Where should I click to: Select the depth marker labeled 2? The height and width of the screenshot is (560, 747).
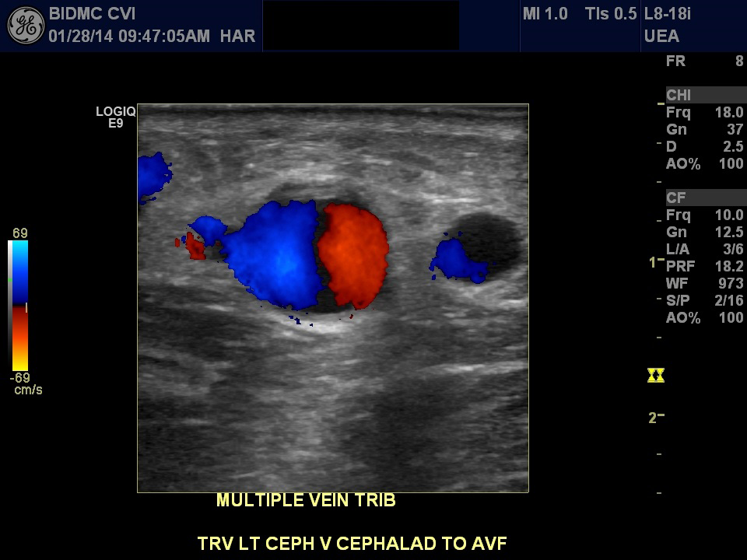coord(653,418)
